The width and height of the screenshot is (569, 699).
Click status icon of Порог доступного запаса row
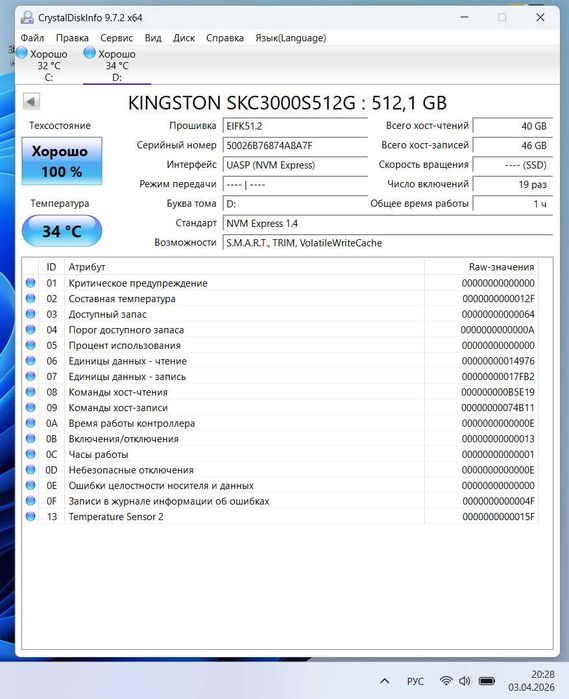(30, 329)
